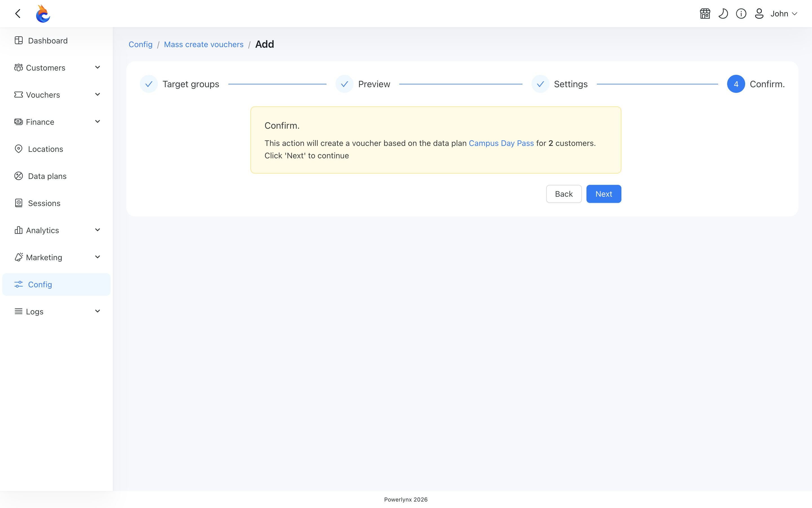Click the blue Next button

604,194
